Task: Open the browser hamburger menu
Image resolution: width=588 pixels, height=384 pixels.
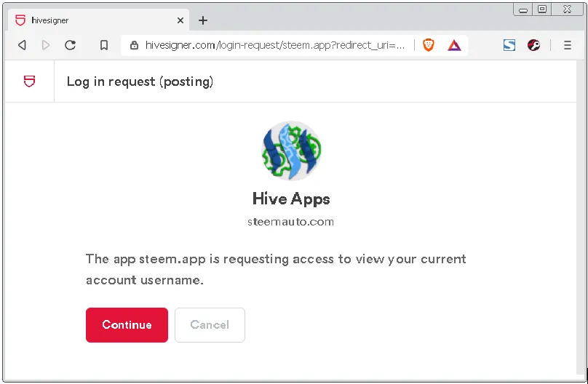Action: click(x=568, y=45)
